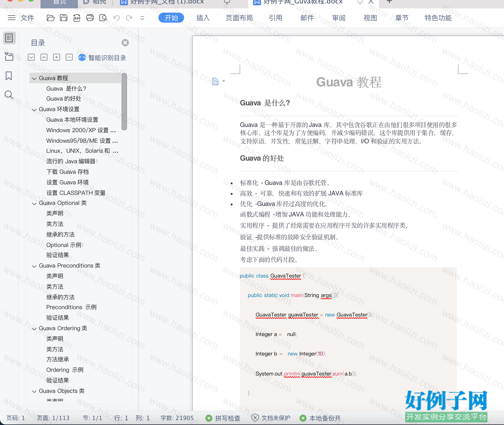Go to Guava 是什么？ in outline
This screenshot has width=504, height=425.
pyautogui.click(x=66, y=88)
